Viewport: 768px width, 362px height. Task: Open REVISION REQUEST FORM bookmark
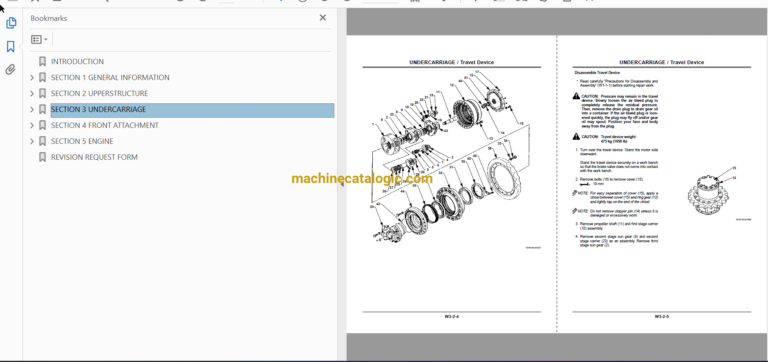pyautogui.click(x=94, y=157)
